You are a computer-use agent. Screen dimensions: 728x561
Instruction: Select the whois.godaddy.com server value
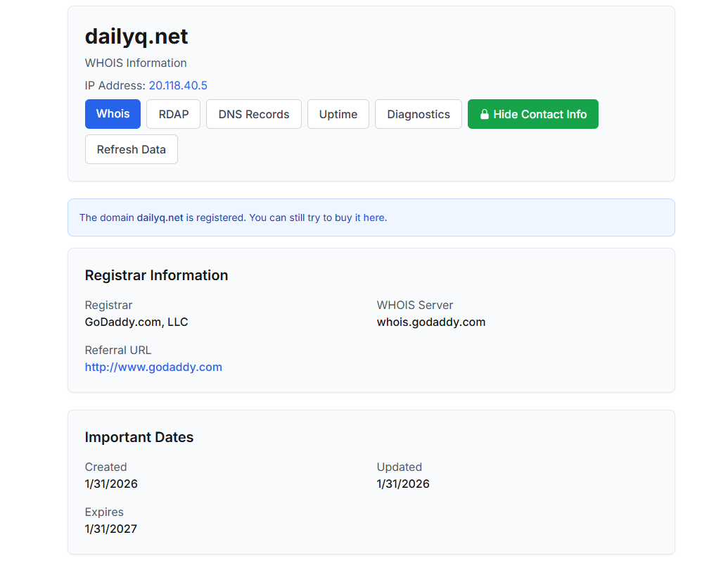pos(430,322)
